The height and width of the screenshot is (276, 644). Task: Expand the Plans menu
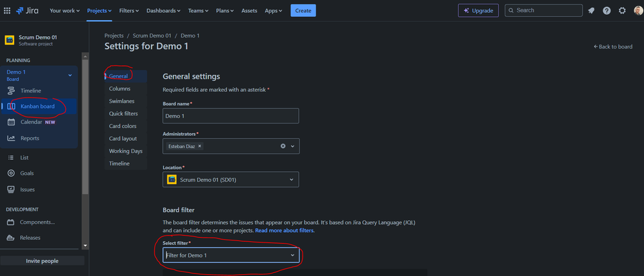point(225,11)
